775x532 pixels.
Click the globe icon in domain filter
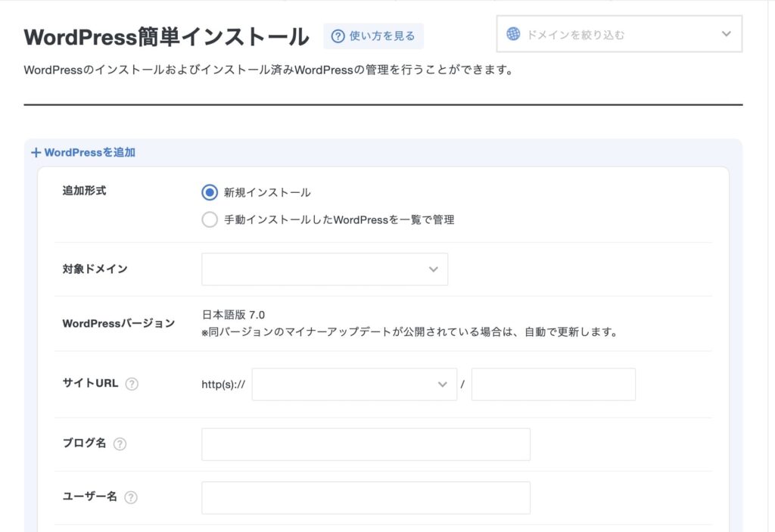[x=513, y=33]
